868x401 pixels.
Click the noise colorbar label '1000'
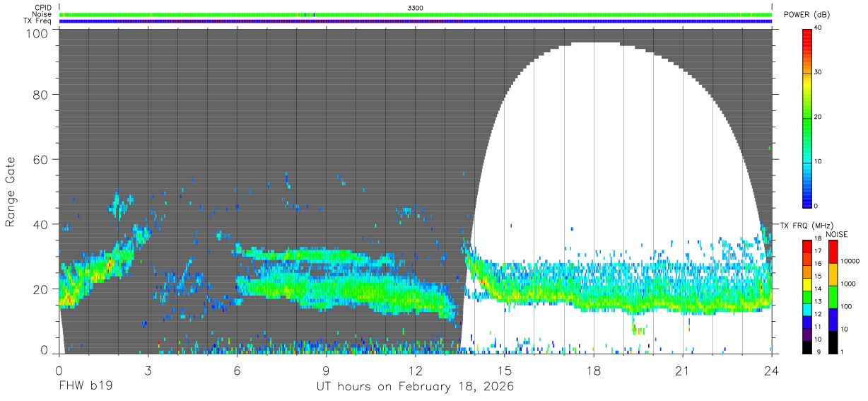pyautogui.click(x=847, y=284)
